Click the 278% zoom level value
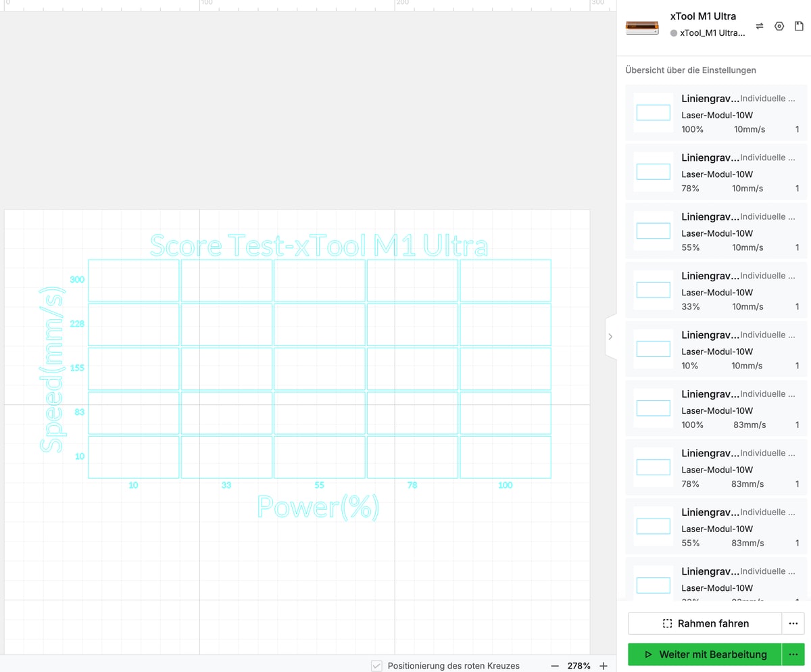811x672 pixels. coord(579,666)
